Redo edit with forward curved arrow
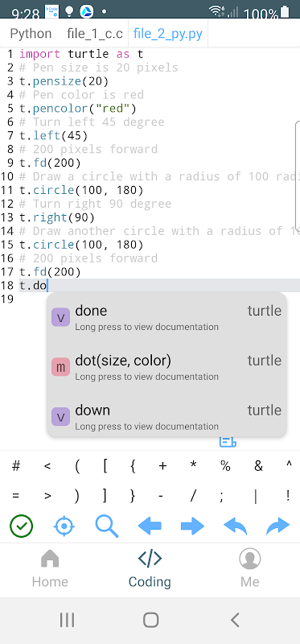Image resolution: width=300 pixels, height=644 pixels. click(277, 526)
